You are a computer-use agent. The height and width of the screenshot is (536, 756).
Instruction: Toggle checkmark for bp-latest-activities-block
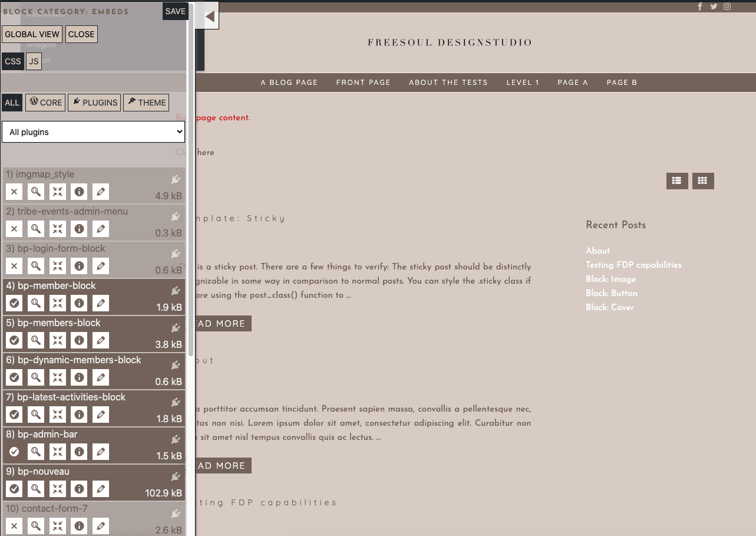(x=15, y=415)
